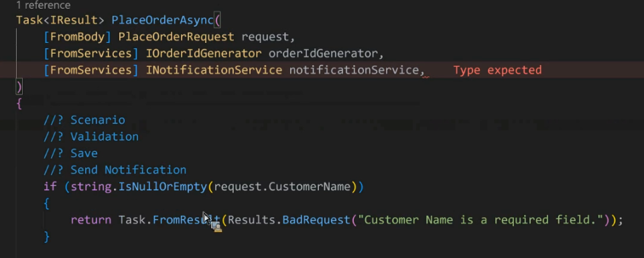This screenshot has width=644, height=258.
Task: Click string.IsNullOrEmpty call
Action: tap(139, 186)
